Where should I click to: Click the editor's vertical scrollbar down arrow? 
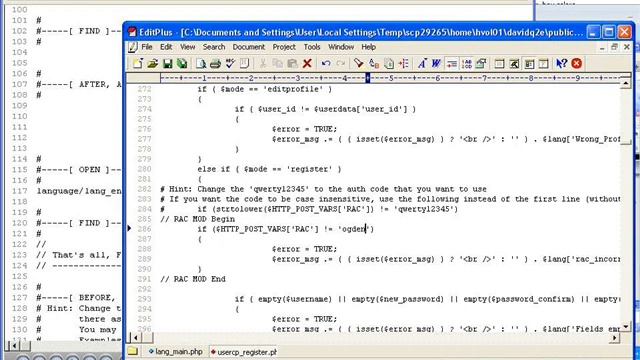625,327
